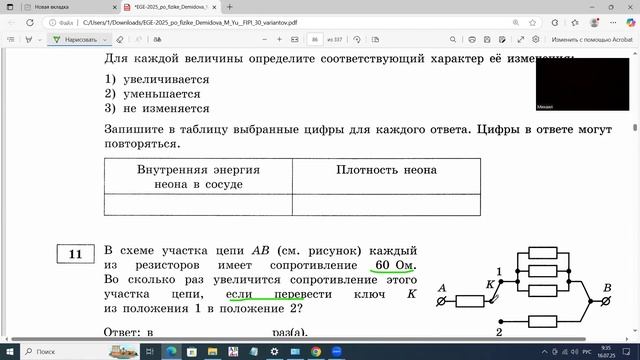
Task: Show hidden system tray icons
Action: point(544,351)
